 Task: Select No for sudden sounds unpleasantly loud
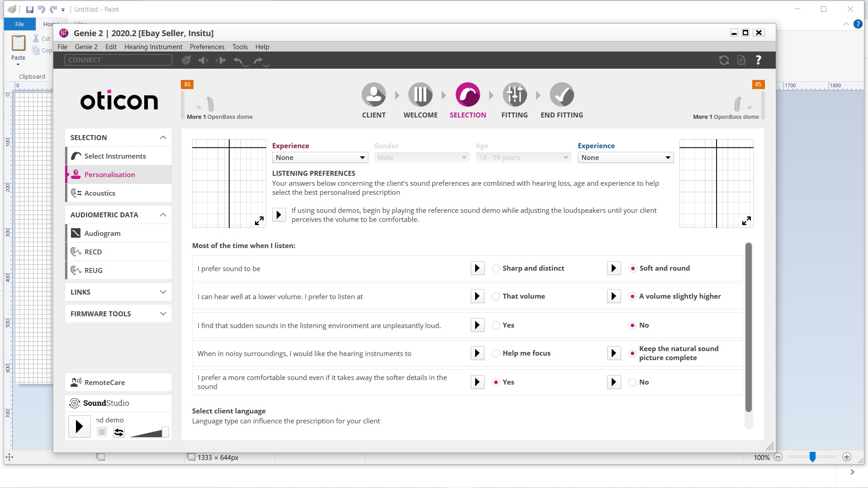click(632, 325)
